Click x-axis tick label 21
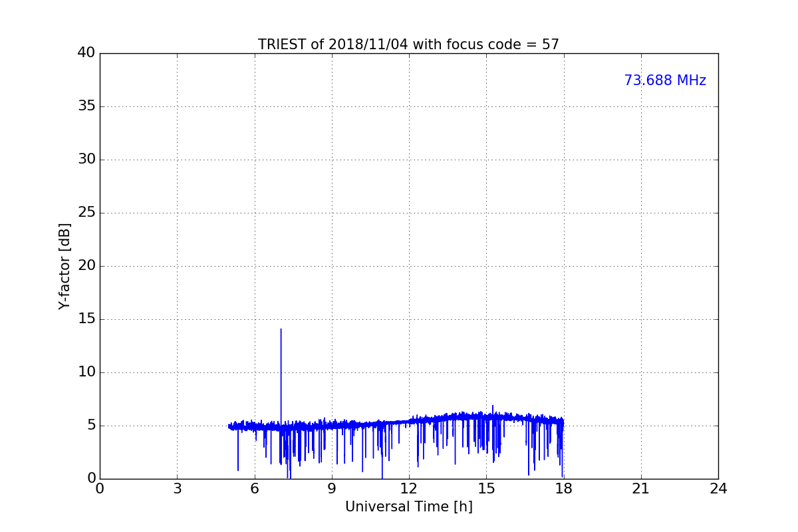 641,489
